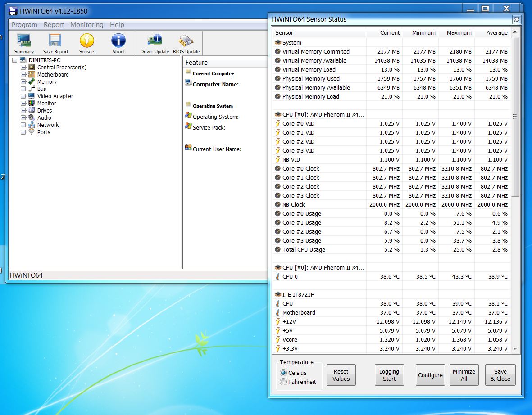The width and height of the screenshot is (532, 415).
Task: Open the Monitoring menu
Action: tap(86, 24)
